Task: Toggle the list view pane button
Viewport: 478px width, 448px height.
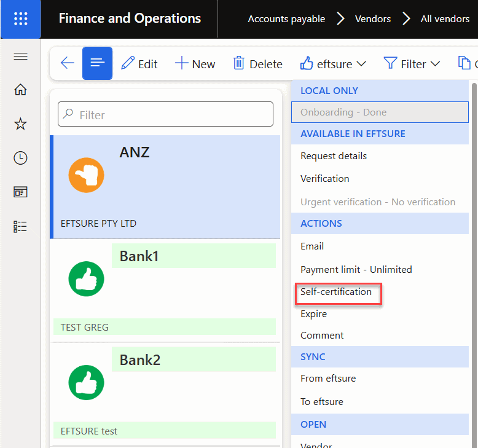Action: tap(97, 63)
